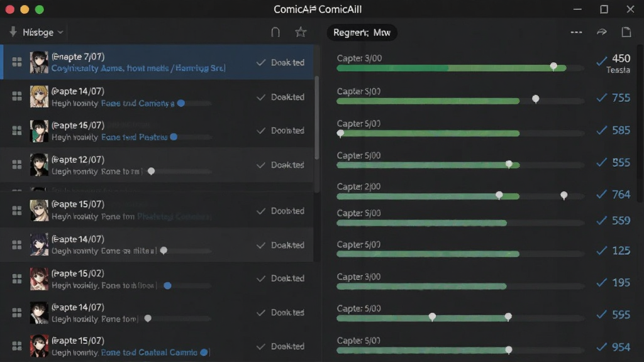Screen dimensions: 644x362
Task: Click the value 764
Action: coord(621,194)
